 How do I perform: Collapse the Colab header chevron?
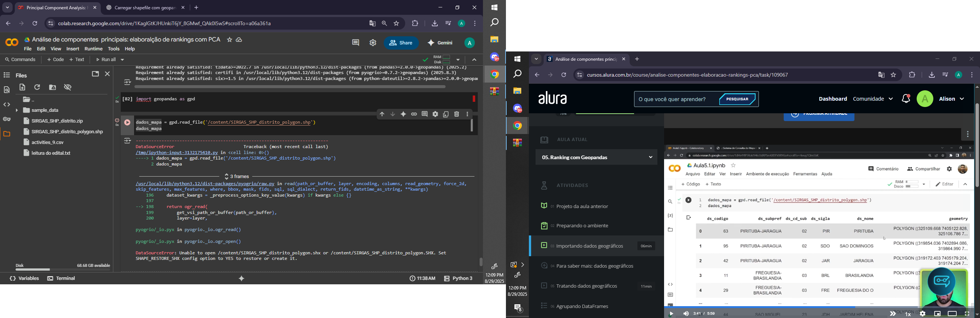474,60
